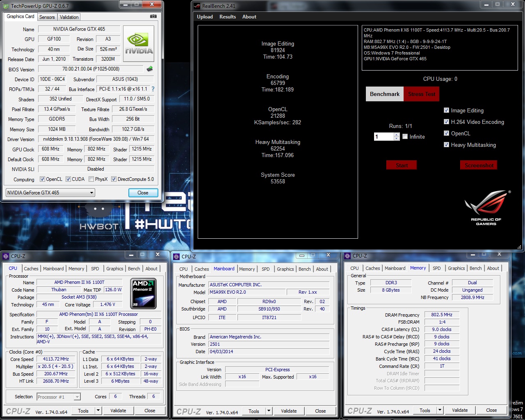Click the DRAM Frequency value 802.5 MHz
The image size is (525, 420).
tap(442, 315)
